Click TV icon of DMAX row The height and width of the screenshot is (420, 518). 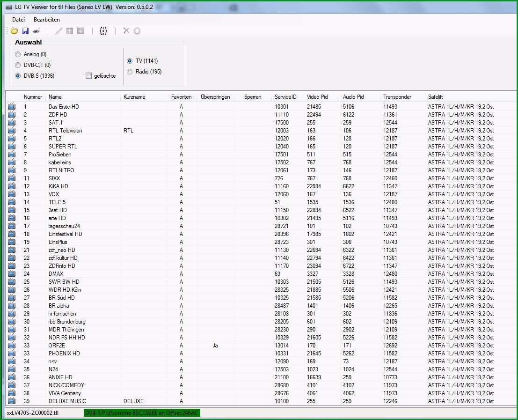pyautogui.click(x=12, y=273)
